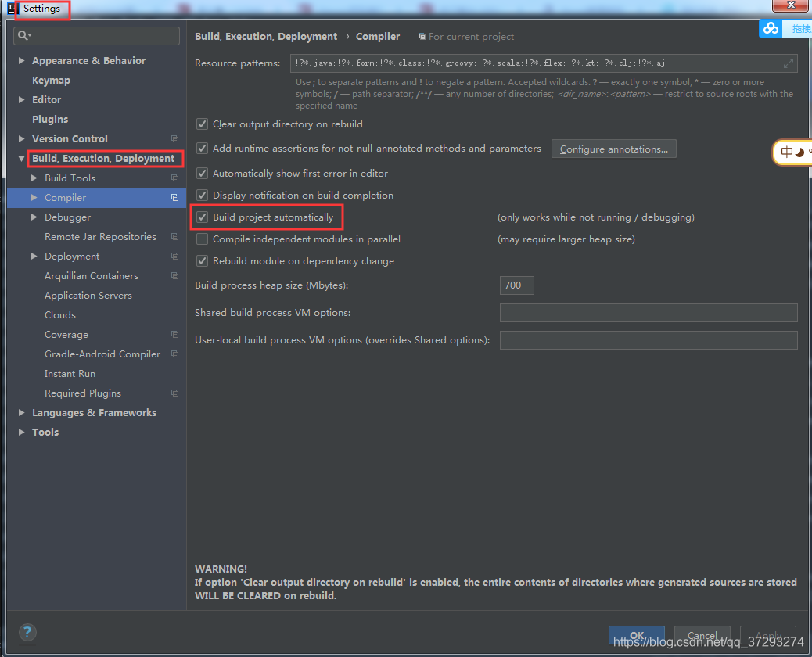Select Remote Jar Repositories

(100, 237)
